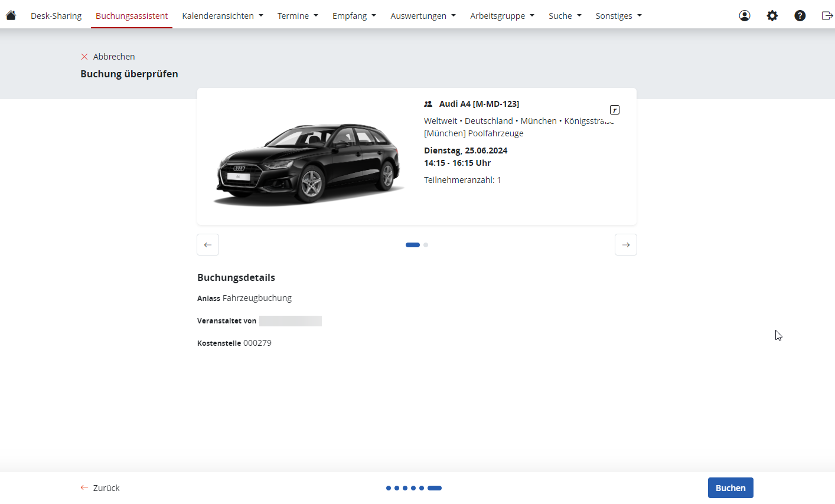Expand the Sonstiges menu
The height and width of the screenshot is (504, 835).
pos(619,16)
